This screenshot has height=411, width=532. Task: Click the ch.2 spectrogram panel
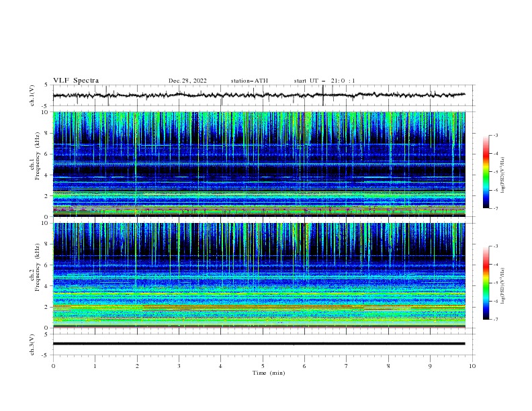pyautogui.click(x=259, y=275)
